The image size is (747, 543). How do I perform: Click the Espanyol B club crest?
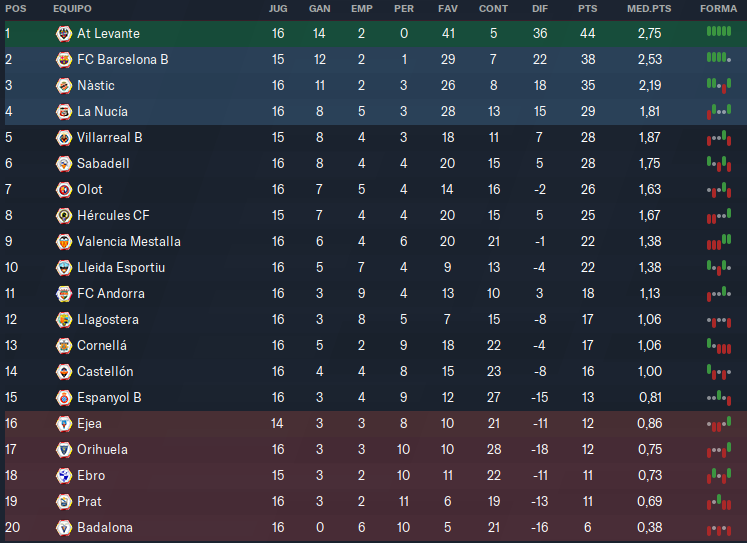(64, 398)
